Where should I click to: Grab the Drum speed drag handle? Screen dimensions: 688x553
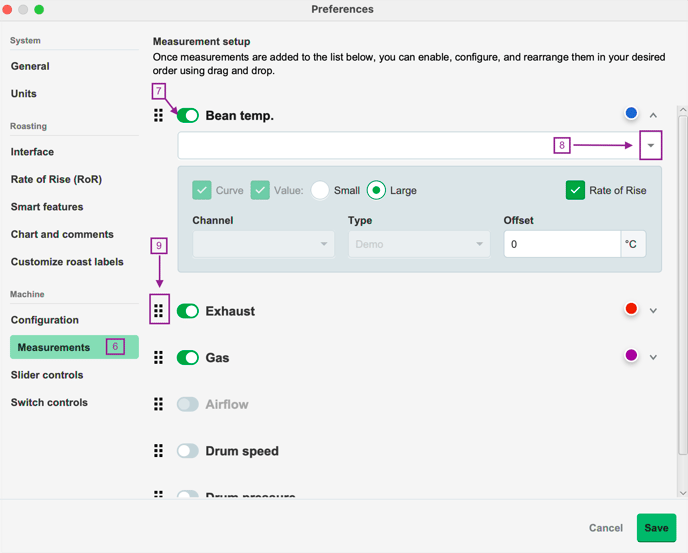coord(158,451)
